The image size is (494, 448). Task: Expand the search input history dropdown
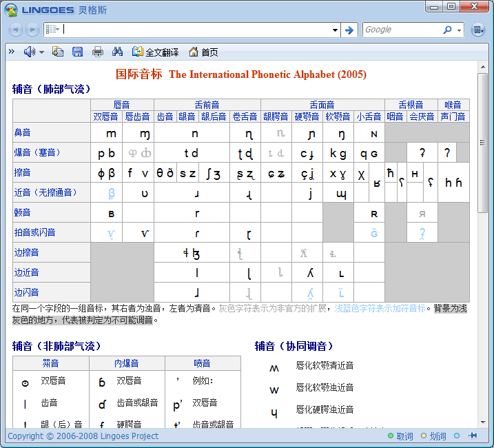click(335, 30)
